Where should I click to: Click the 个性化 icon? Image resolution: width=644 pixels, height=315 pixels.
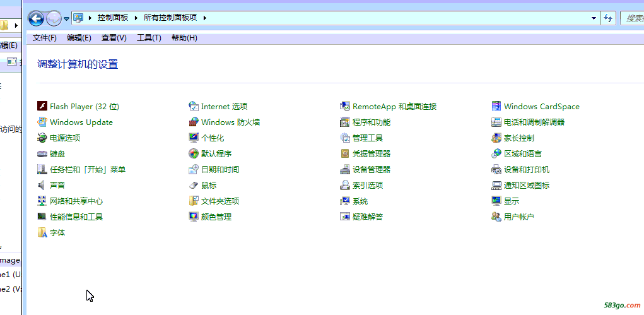click(x=194, y=138)
